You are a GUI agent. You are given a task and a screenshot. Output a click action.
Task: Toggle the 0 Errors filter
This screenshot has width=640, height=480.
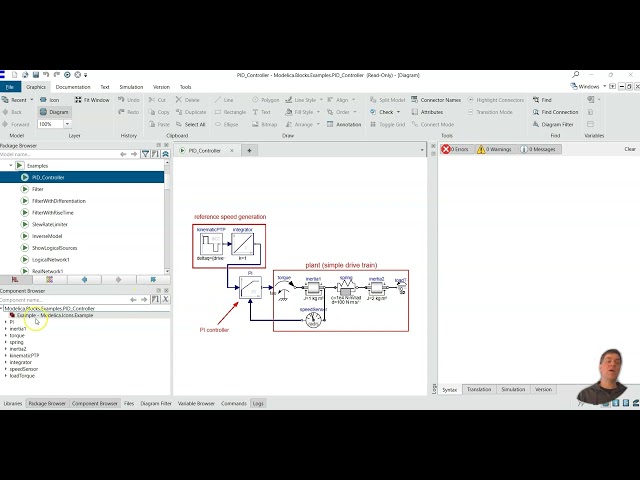coord(455,149)
